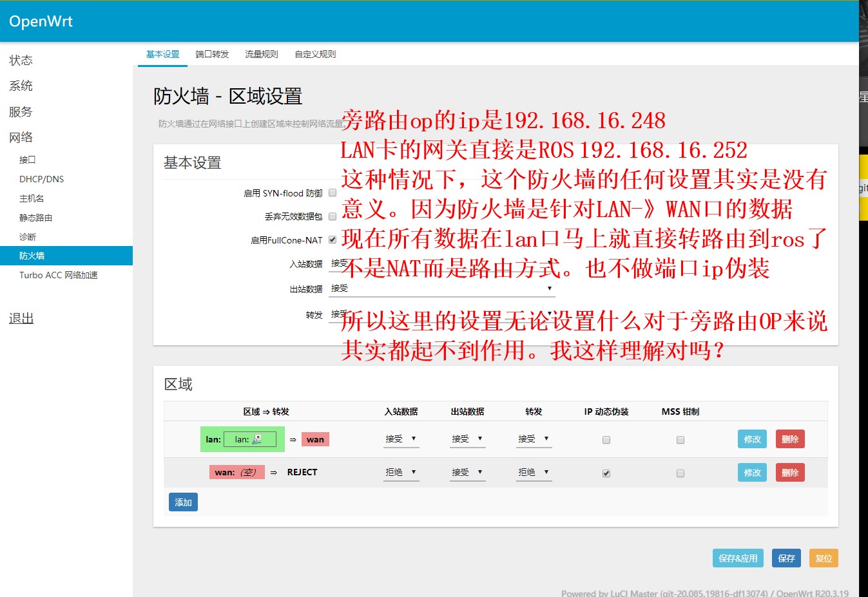Expand the 服务 sidebar menu

(x=21, y=111)
